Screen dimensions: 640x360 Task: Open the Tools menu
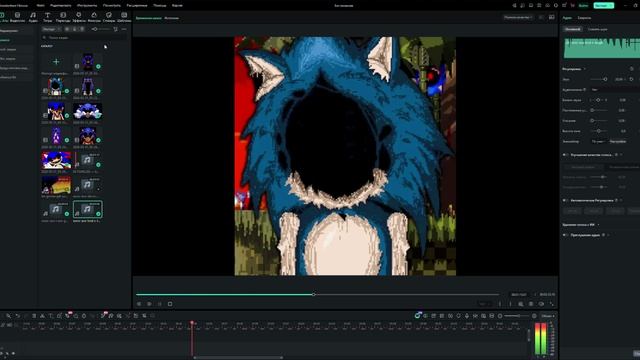(x=87, y=5)
